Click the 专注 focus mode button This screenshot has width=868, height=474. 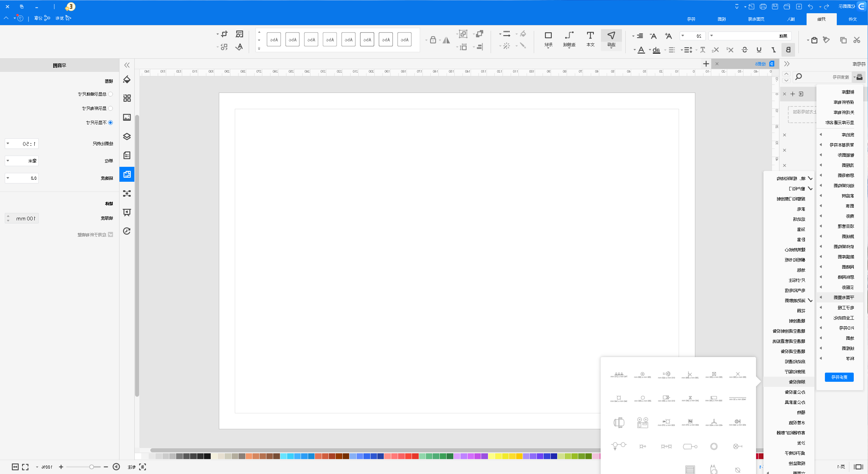coord(137,467)
